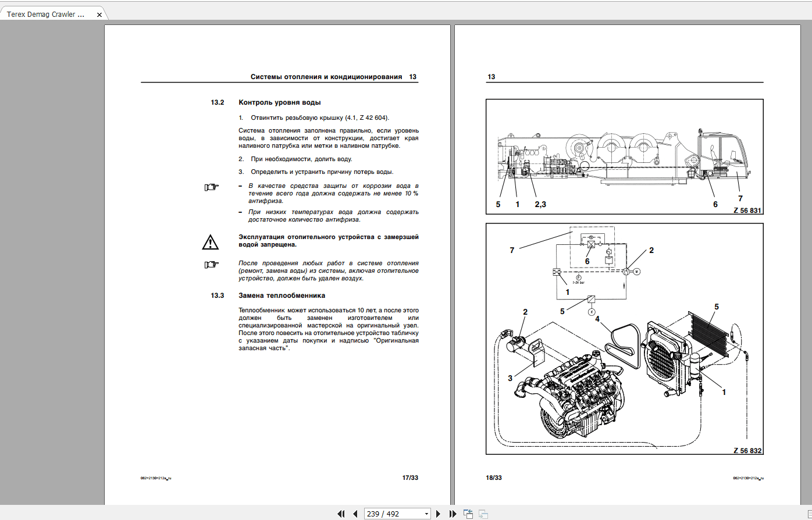Viewport: 812px width, 520px height.
Task: Go to the first page of the document
Action: [x=341, y=514]
